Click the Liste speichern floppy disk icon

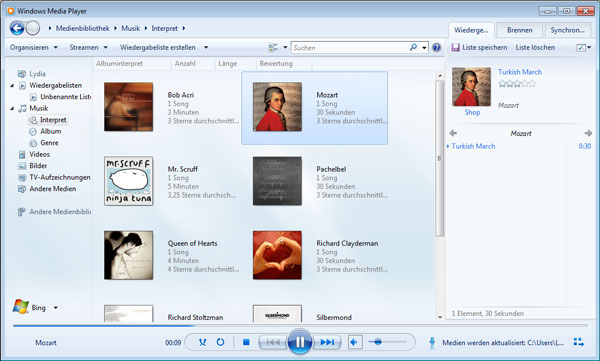point(455,47)
